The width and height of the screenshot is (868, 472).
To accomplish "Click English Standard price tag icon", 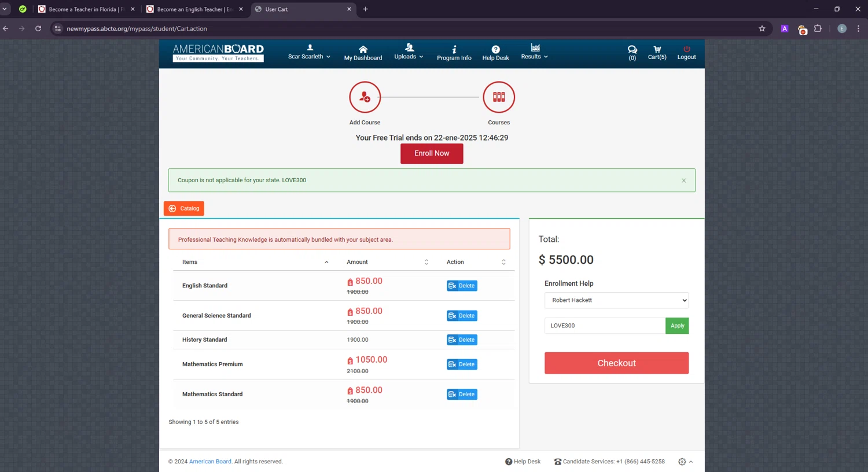I will [x=350, y=282].
